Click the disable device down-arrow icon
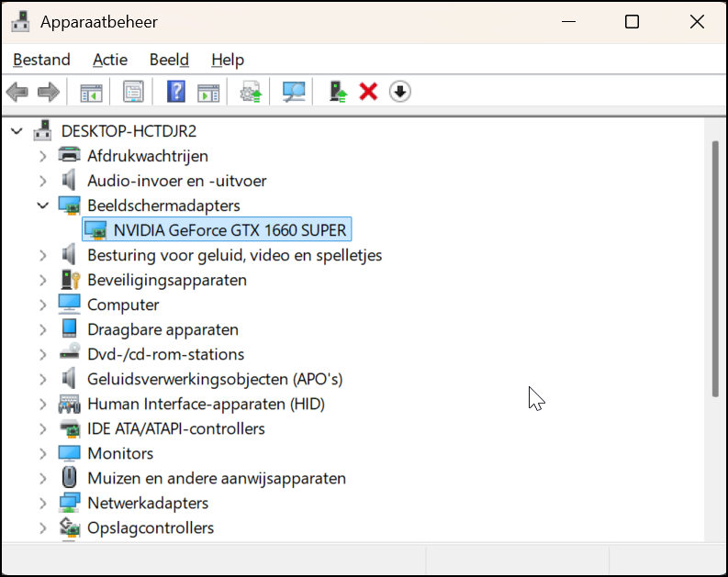728x577 pixels. pyautogui.click(x=399, y=92)
